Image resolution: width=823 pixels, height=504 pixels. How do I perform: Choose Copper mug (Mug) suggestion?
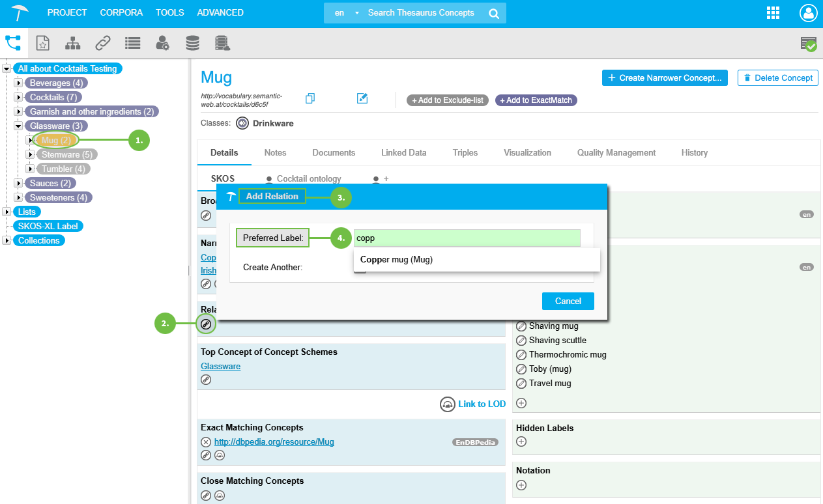click(396, 259)
